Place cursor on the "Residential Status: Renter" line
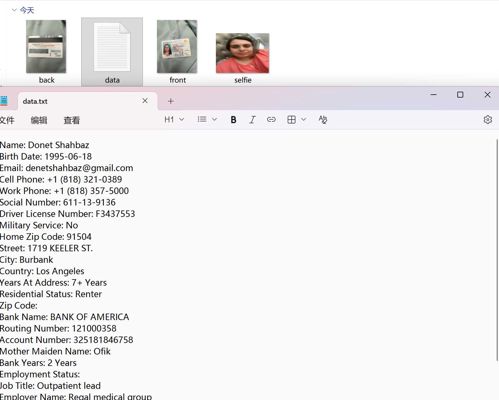The width and height of the screenshot is (499, 400). point(51,294)
